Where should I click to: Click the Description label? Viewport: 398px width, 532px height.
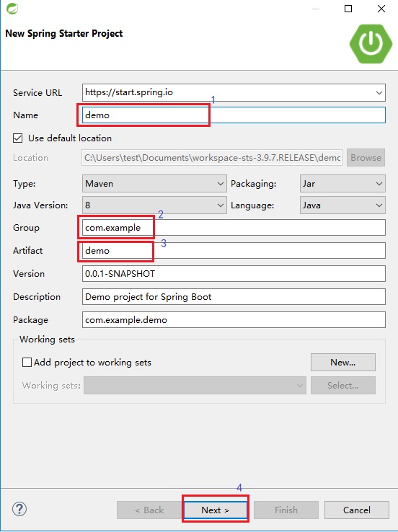37,297
